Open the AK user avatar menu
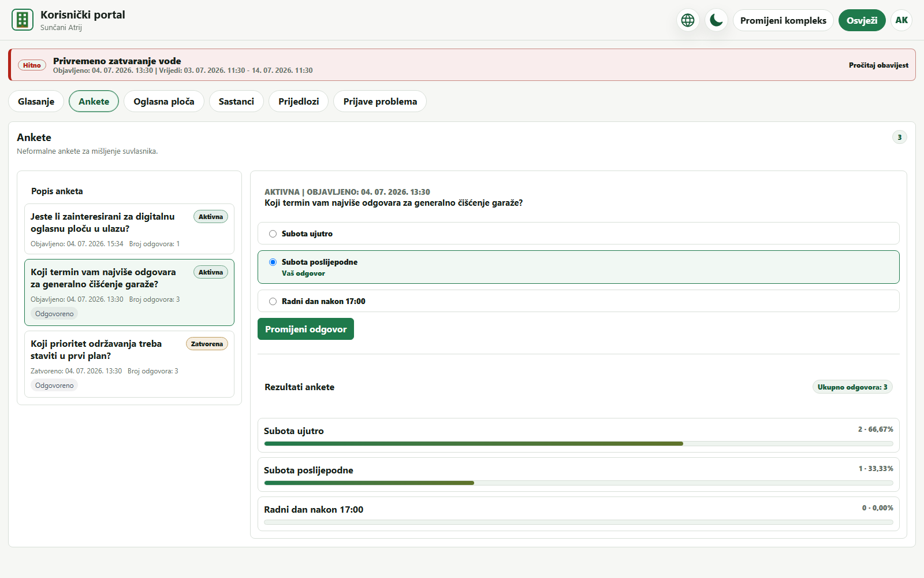The image size is (924, 578). tap(901, 20)
